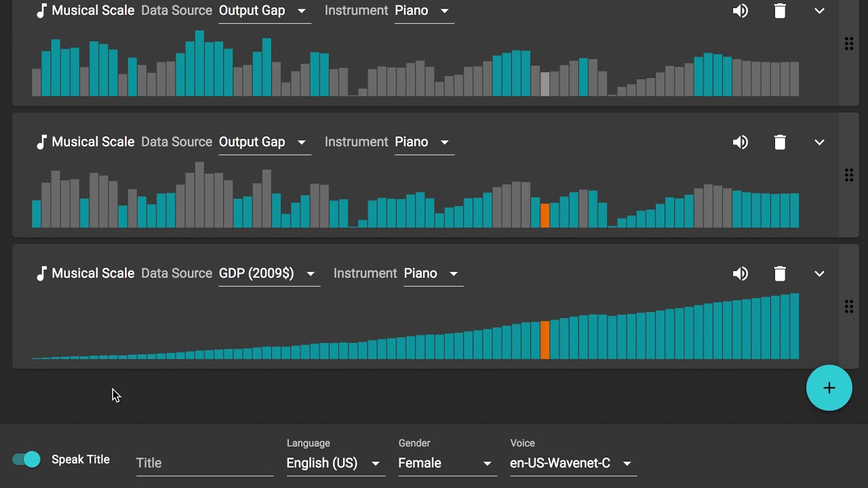Expand the middle Output Gap track chevron
Image resolution: width=868 pixels, height=488 pixels.
819,142
